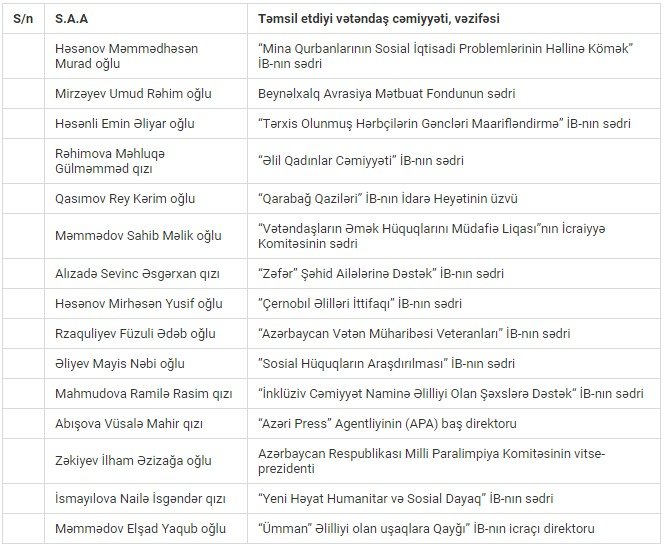The height and width of the screenshot is (552, 669).
Task: Click the Beynəlxalq Avrasiya Mətbuat Fondunun sədri cell
Action: click(x=386, y=94)
